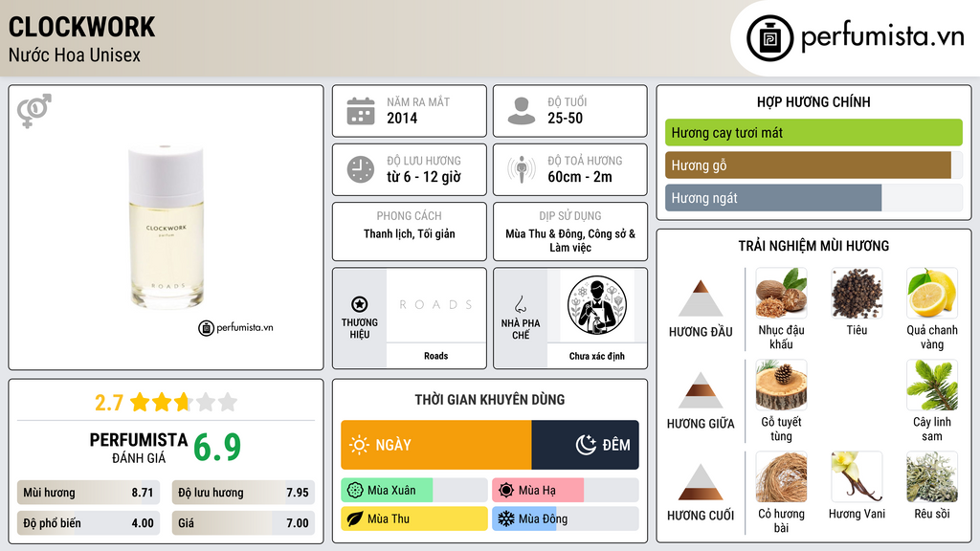Click the 60cm - 2m sillage value
980x551 pixels.
(x=580, y=177)
